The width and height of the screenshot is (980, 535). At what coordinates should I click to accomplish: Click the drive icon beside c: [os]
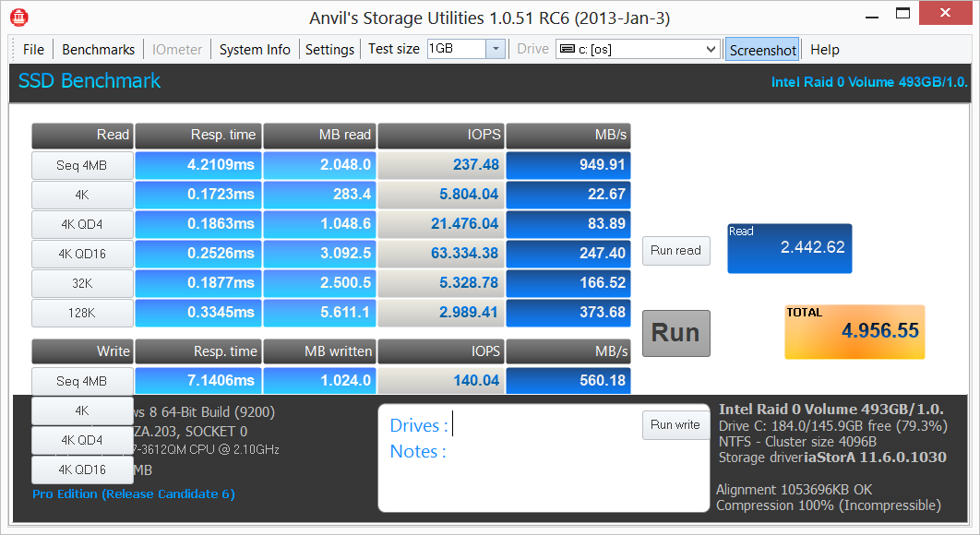[568, 49]
